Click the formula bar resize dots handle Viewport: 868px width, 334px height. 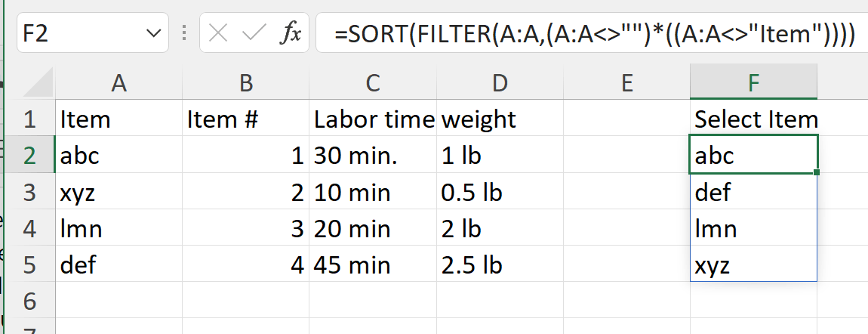tap(184, 34)
